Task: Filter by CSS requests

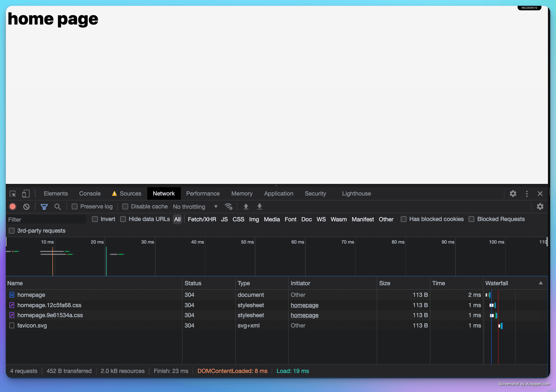Action: [x=239, y=219]
